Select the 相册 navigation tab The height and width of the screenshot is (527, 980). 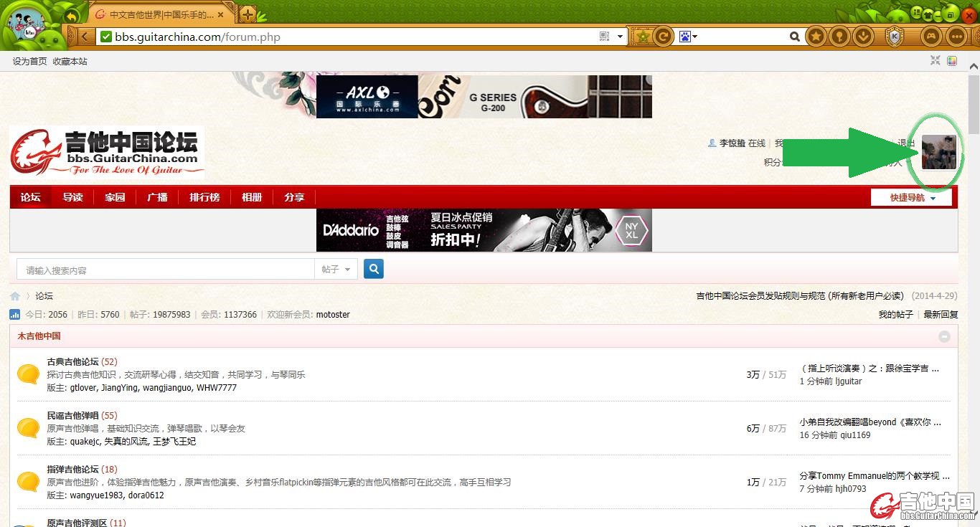point(252,197)
